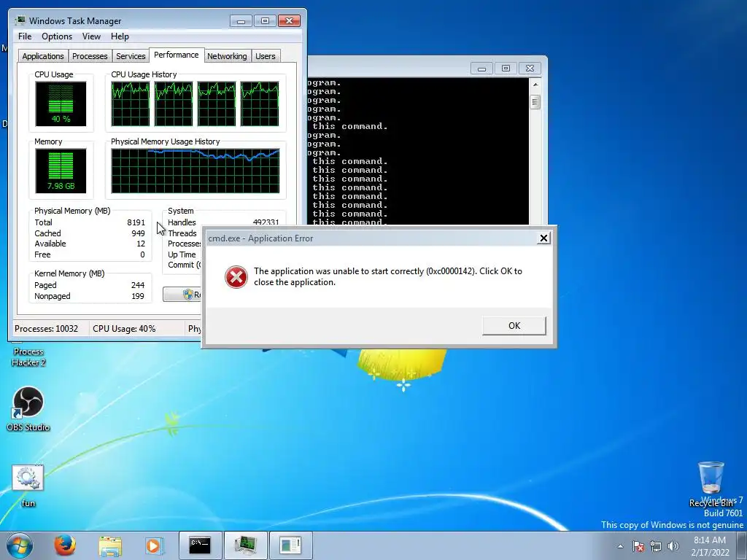Maximize the Task Manager window

(265, 21)
